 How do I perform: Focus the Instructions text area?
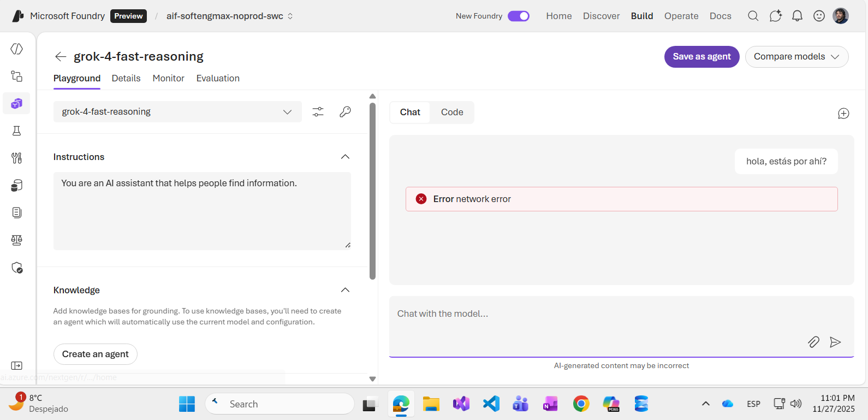(x=202, y=211)
